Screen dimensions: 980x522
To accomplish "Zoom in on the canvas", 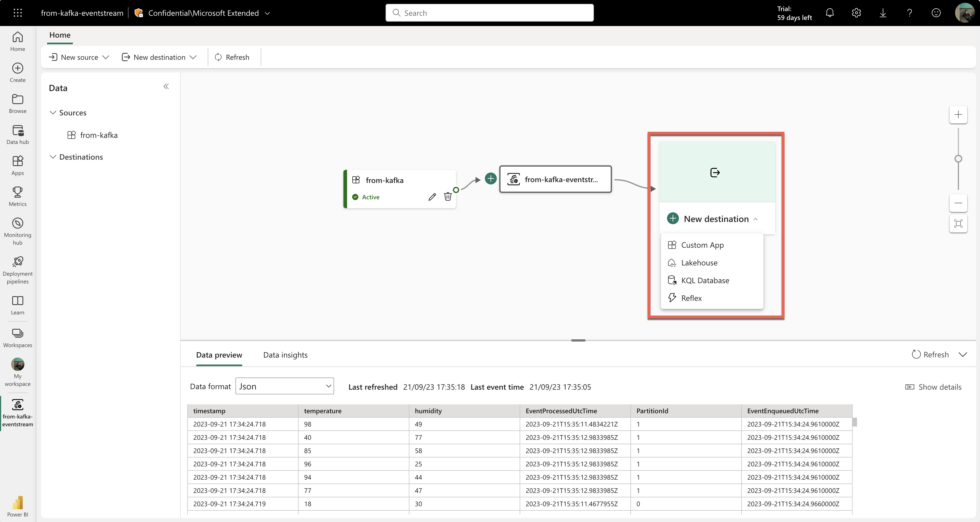I will click(x=958, y=114).
